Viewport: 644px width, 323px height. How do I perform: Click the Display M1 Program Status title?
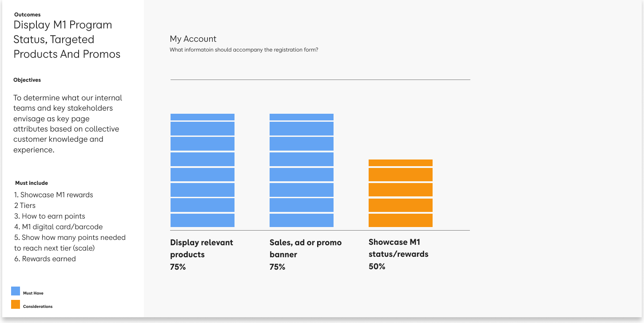tap(67, 39)
